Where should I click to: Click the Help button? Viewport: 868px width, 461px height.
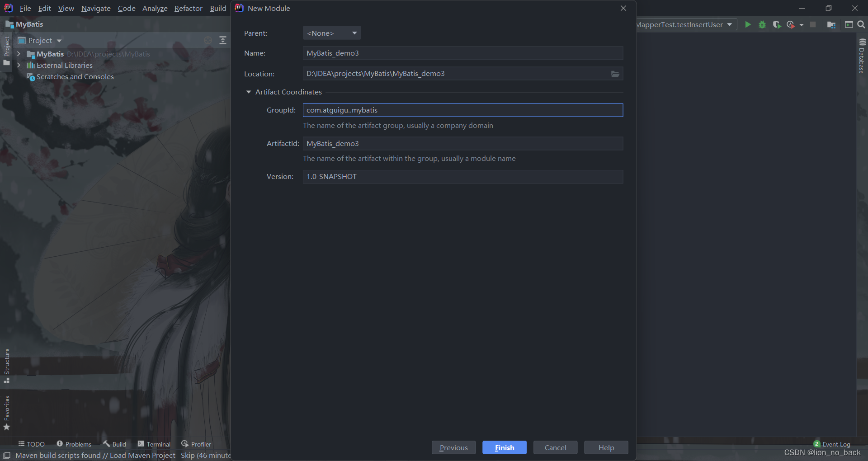pyautogui.click(x=606, y=447)
